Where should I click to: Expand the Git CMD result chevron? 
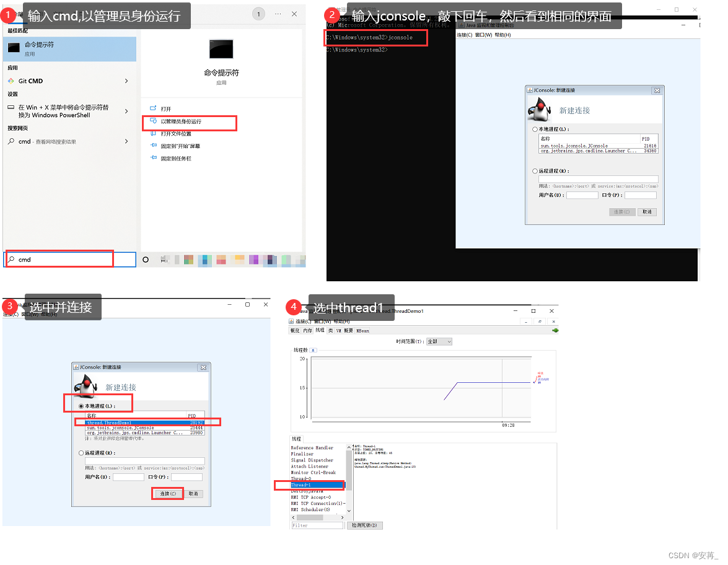[x=126, y=81]
